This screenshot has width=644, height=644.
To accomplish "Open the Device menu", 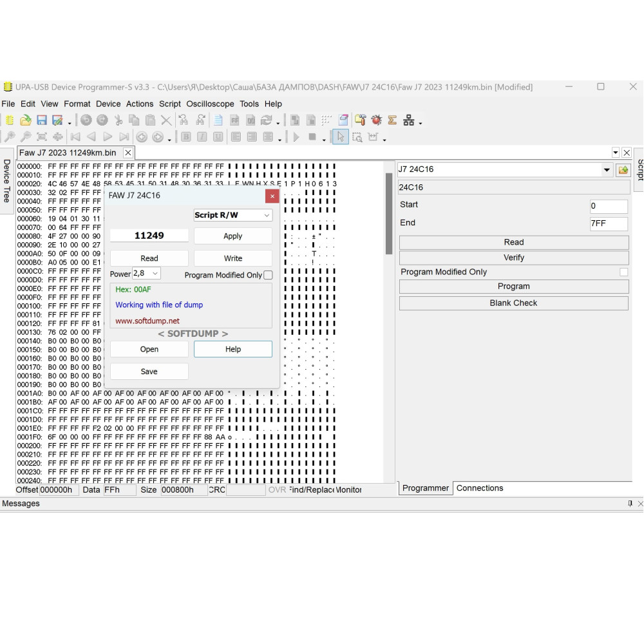I will tap(108, 104).
